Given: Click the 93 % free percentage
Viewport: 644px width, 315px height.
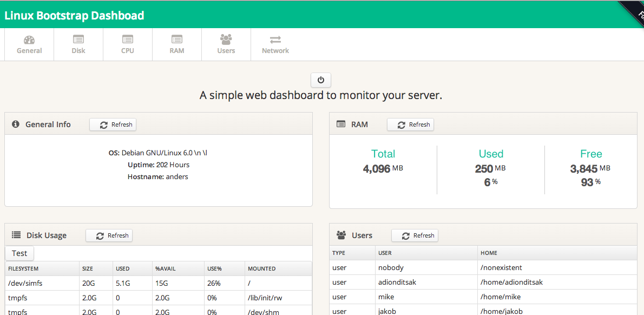Looking at the screenshot, I should coord(590,182).
